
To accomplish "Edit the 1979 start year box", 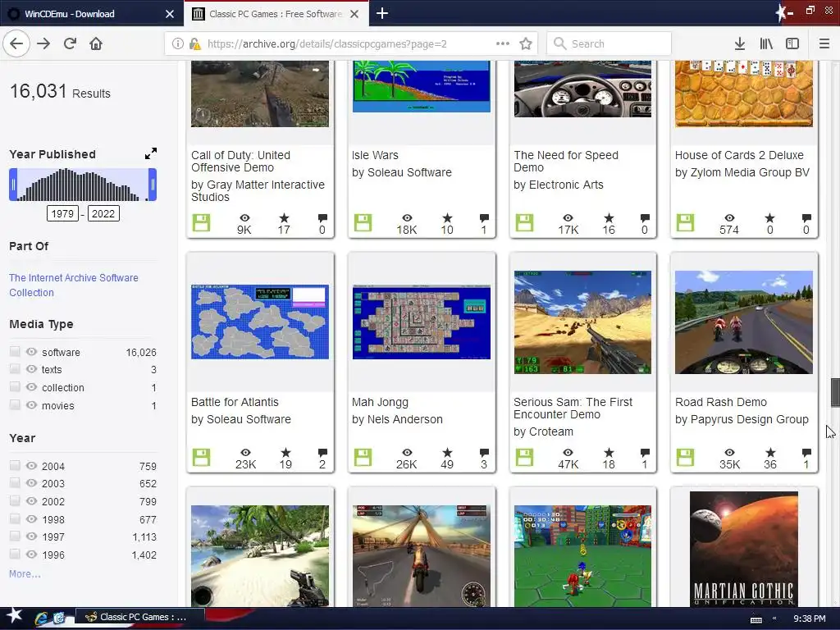I will (x=62, y=214).
